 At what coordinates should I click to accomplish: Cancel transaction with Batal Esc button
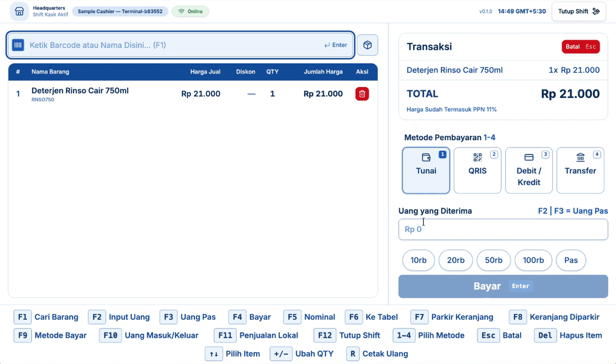click(581, 47)
